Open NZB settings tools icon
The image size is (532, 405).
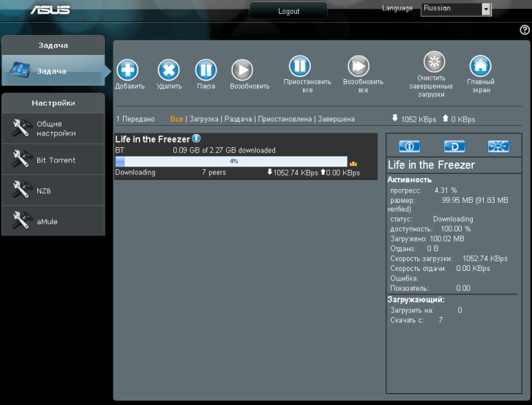[20, 190]
